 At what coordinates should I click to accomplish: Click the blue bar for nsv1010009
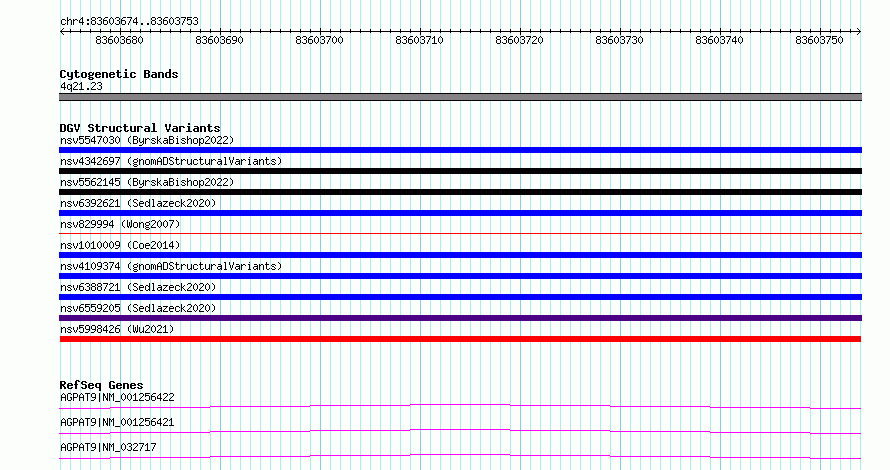coord(460,255)
